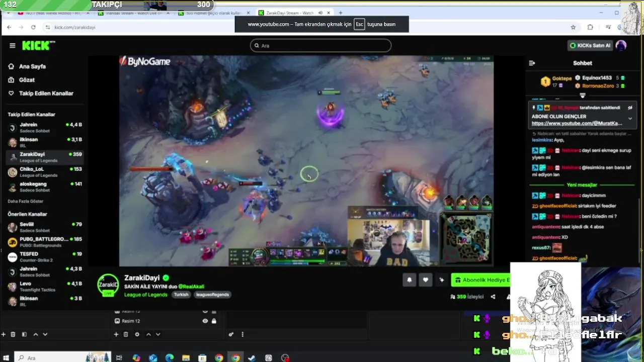This screenshot has width=644, height=362.
Task: Bookmark page with star icon
Action: pyautogui.click(x=573, y=27)
